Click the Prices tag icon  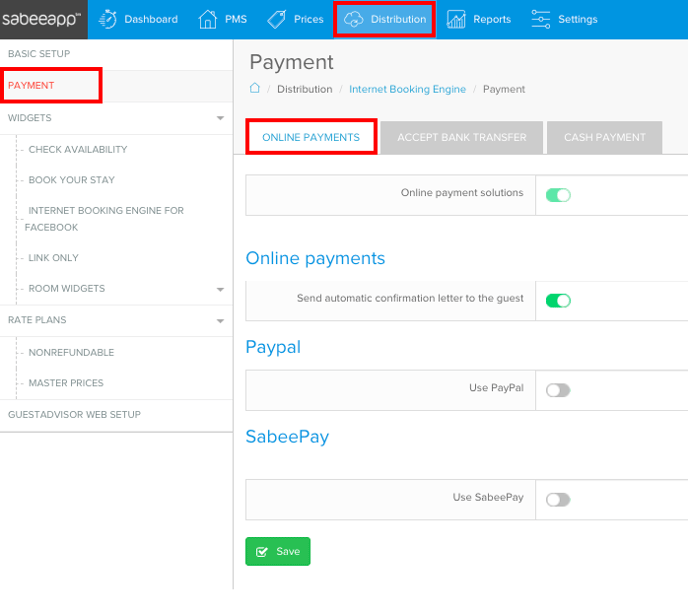[x=276, y=19]
